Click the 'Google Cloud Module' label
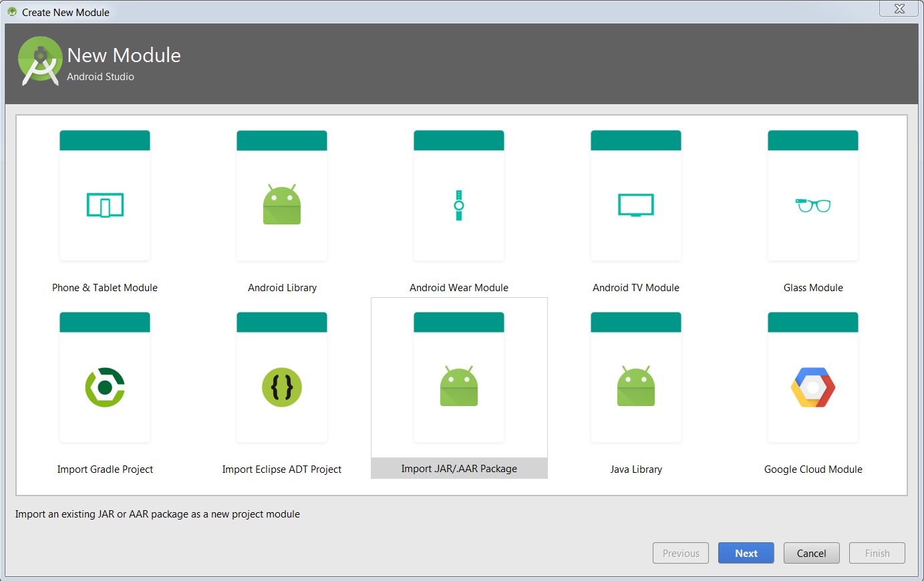Viewport: 924px width, 581px height. point(813,469)
